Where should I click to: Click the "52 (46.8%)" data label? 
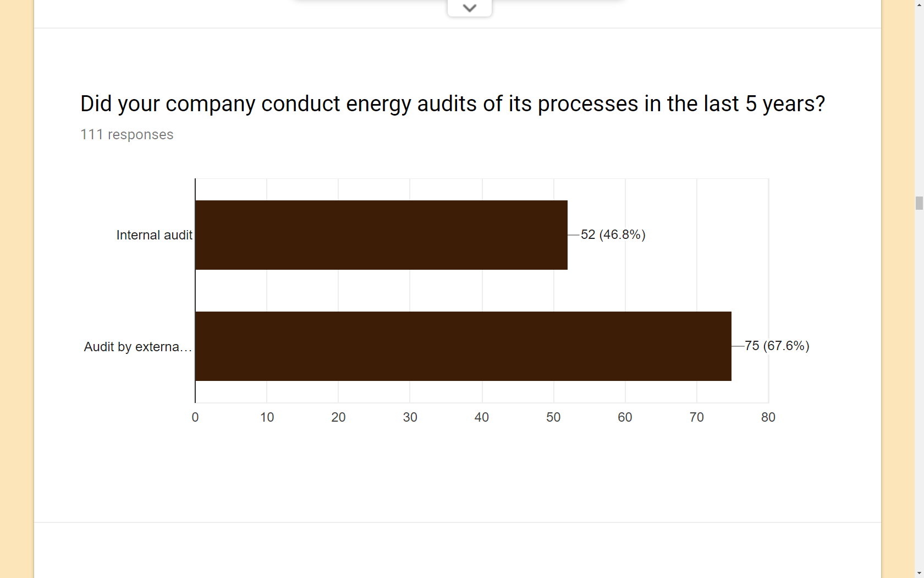[x=613, y=235]
